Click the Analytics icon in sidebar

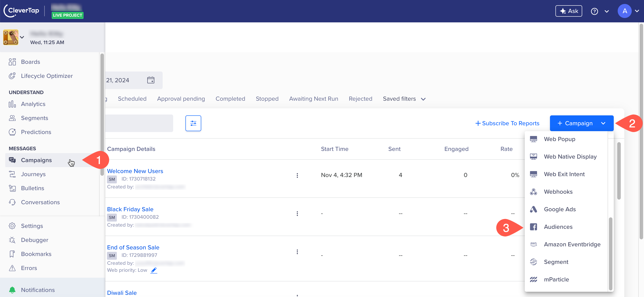click(x=12, y=104)
